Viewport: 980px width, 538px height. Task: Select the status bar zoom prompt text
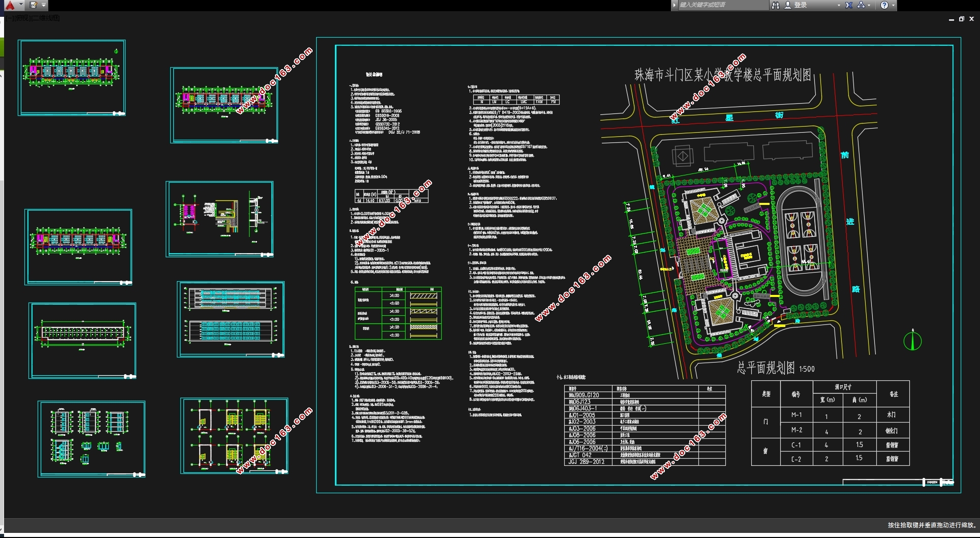click(x=932, y=525)
